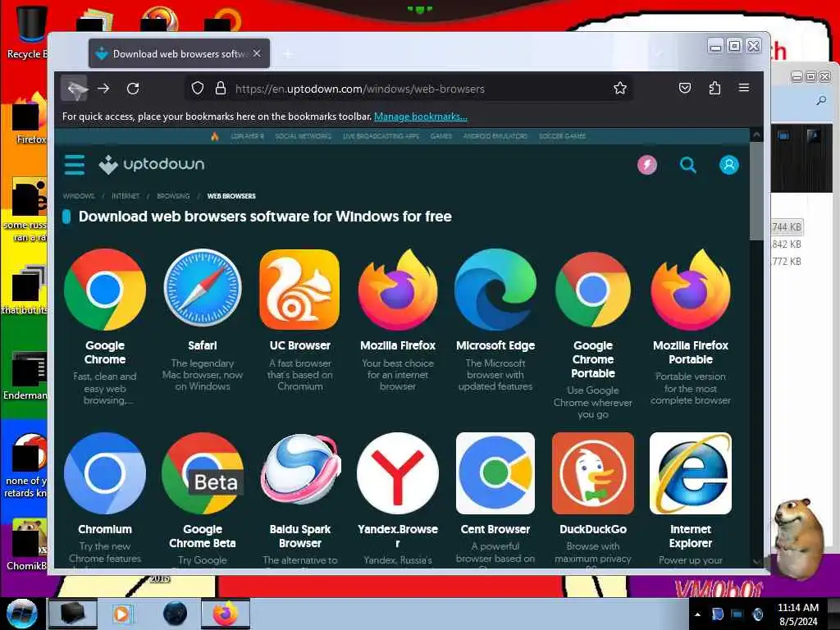Screen dimensions: 840x630
Task: Click the Manage bookmarks link
Action: pos(421,116)
